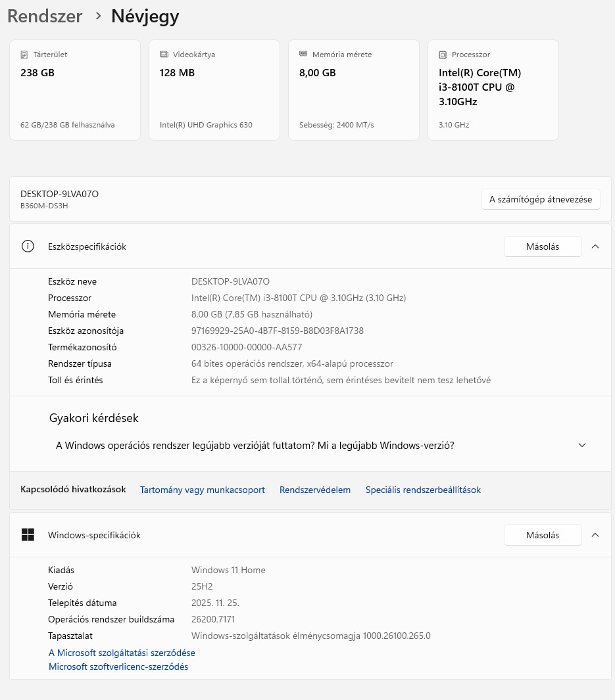Copy device specifications with Másolás

543,246
